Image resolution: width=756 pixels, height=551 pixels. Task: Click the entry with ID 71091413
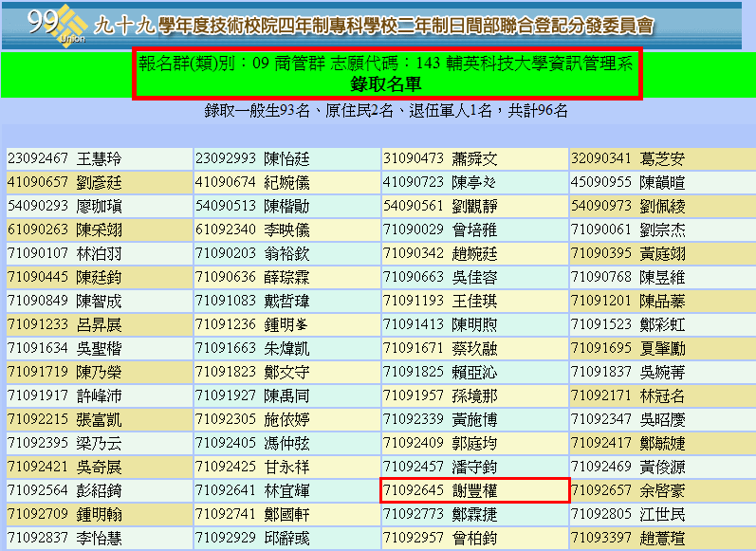tap(475, 325)
